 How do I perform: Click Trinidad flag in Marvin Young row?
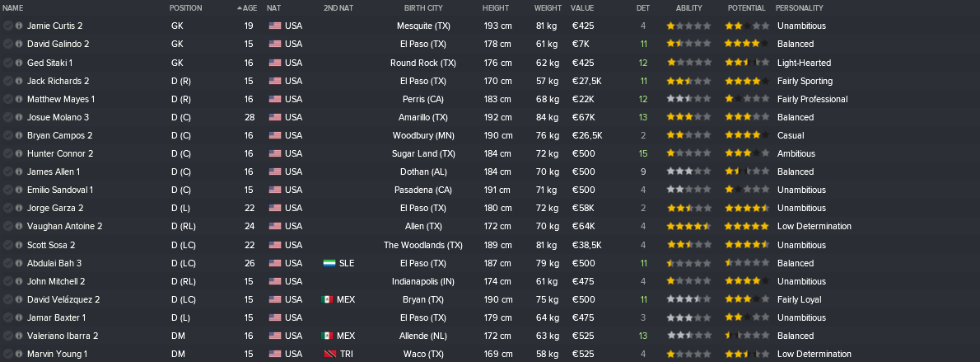click(x=328, y=355)
